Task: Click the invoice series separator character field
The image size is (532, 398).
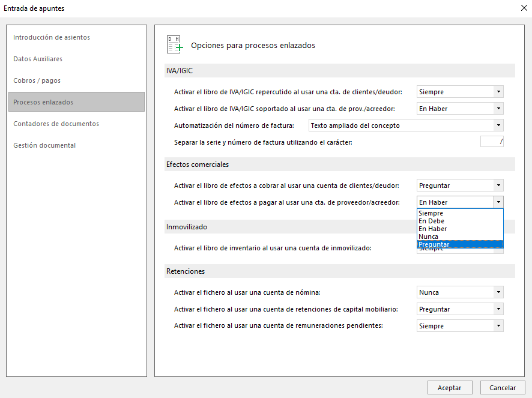Action: coord(492,142)
